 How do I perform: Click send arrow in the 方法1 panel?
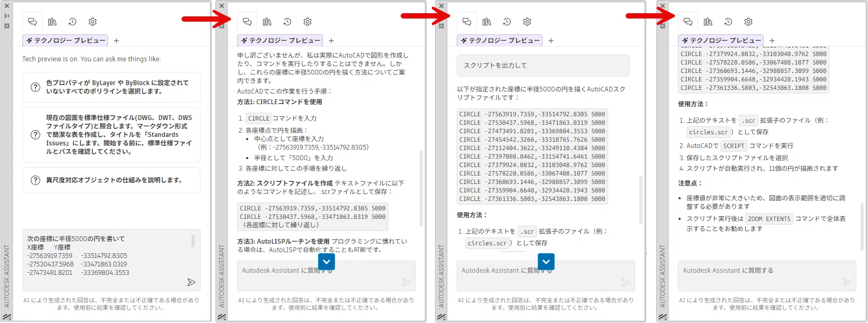click(406, 282)
